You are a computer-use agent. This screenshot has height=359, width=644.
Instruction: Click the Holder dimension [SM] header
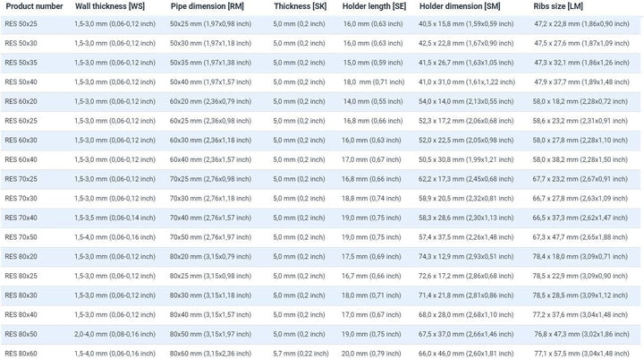tap(460, 6)
